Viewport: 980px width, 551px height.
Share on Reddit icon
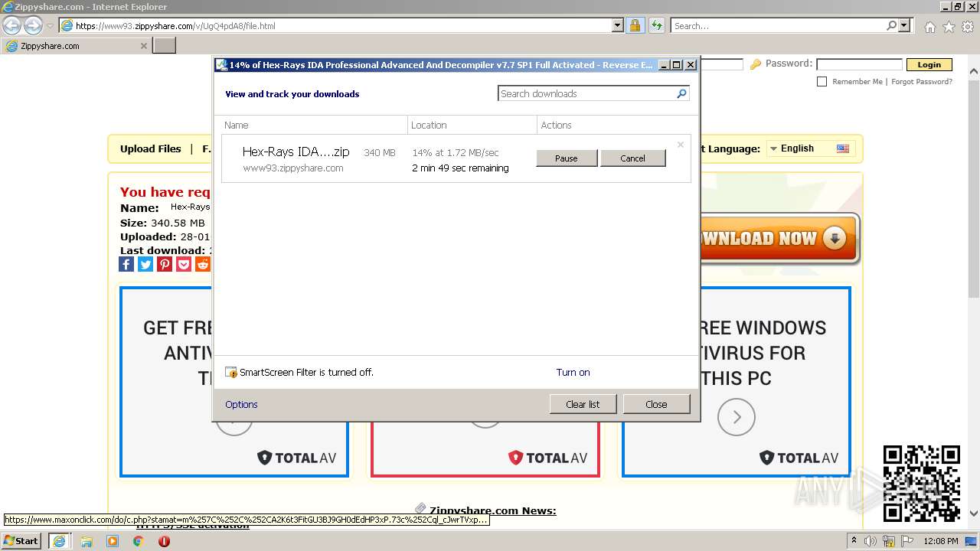(x=203, y=264)
